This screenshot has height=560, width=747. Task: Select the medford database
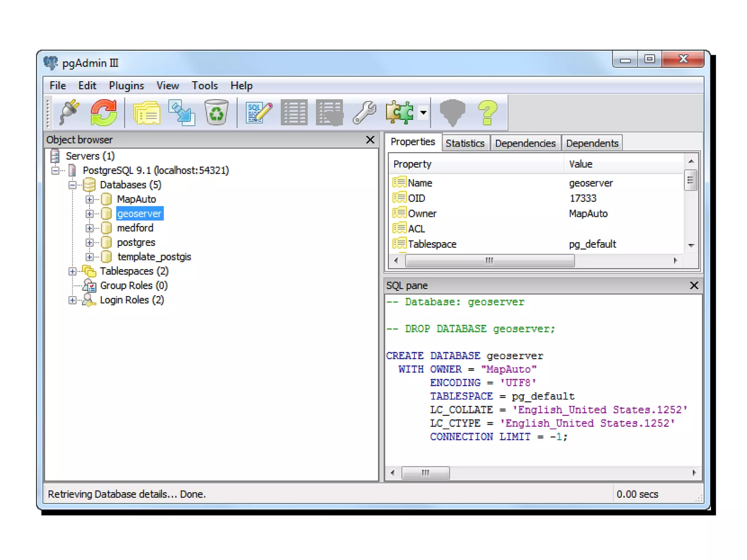click(135, 228)
